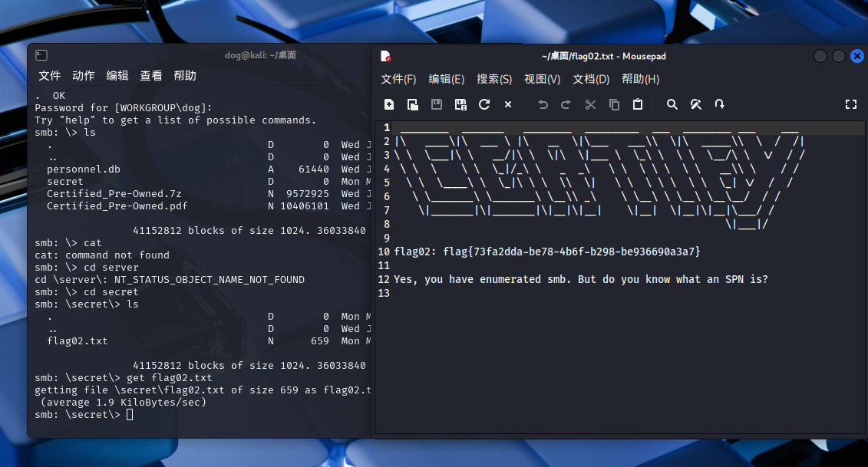Click the Paste clipboard icon
Viewport: 868px width, 467px height.
point(638,104)
